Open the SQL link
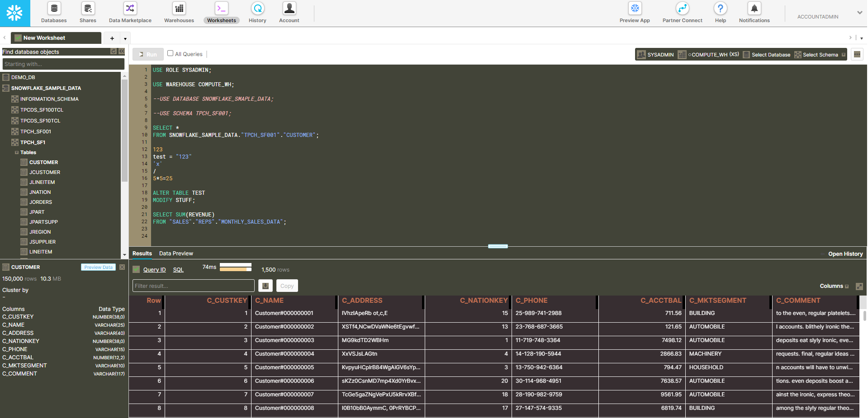This screenshot has width=868, height=418. pyautogui.click(x=178, y=270)
